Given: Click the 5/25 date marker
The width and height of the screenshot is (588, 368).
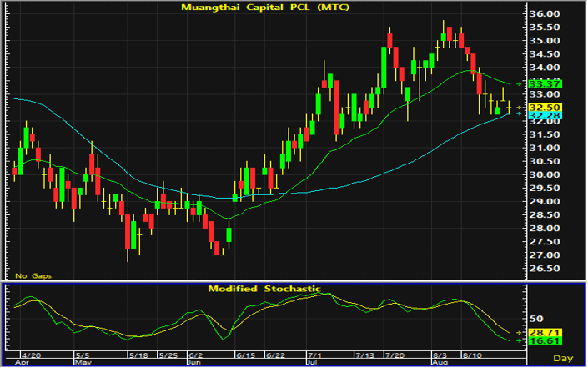Looking at the screenshot, I should pyautogui.click(x=168, y=355).
